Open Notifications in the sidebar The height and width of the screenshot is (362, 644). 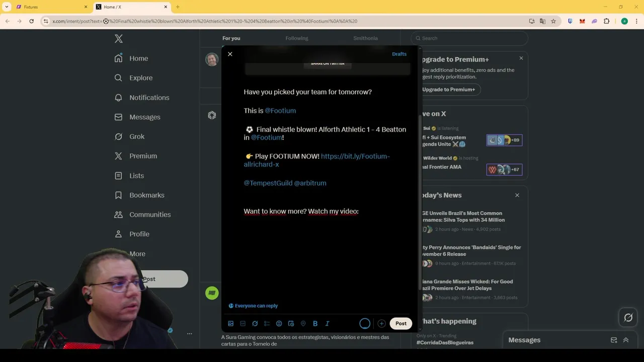[x=142, y=98]
